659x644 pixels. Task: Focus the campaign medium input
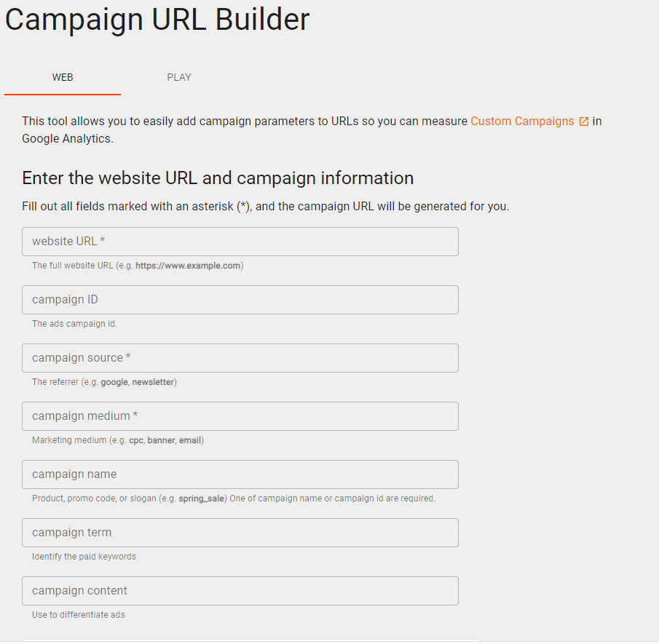240,416
